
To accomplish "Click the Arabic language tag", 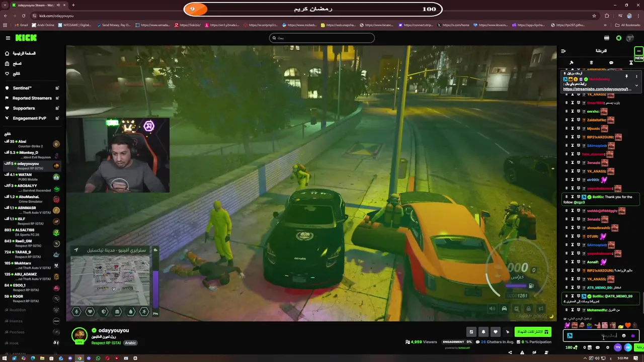I will coord(130,343).
